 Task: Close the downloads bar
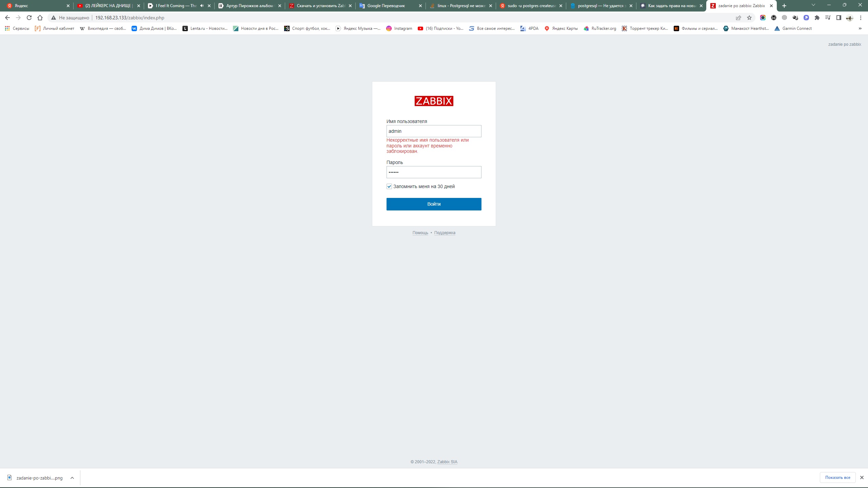(x=862, y=477)
